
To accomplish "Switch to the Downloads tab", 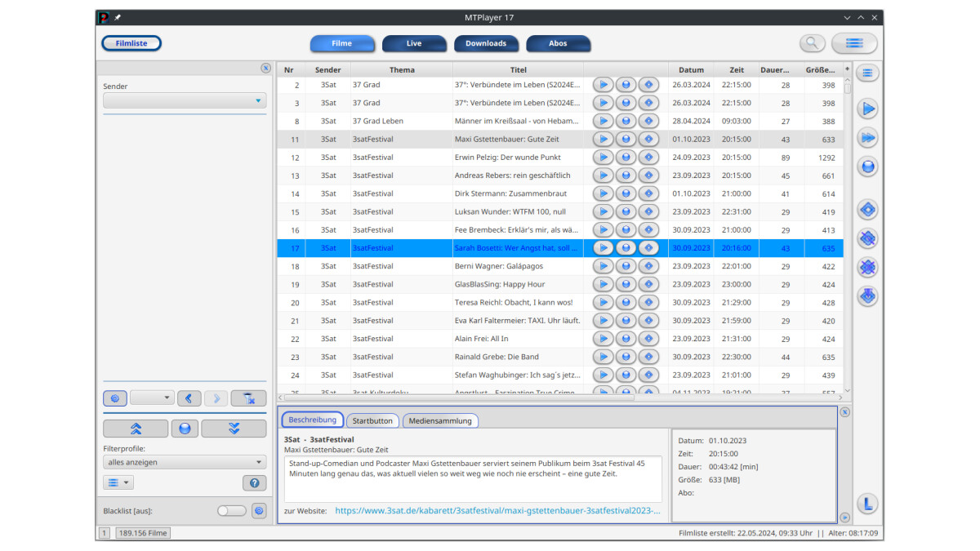I will (486, 43).
